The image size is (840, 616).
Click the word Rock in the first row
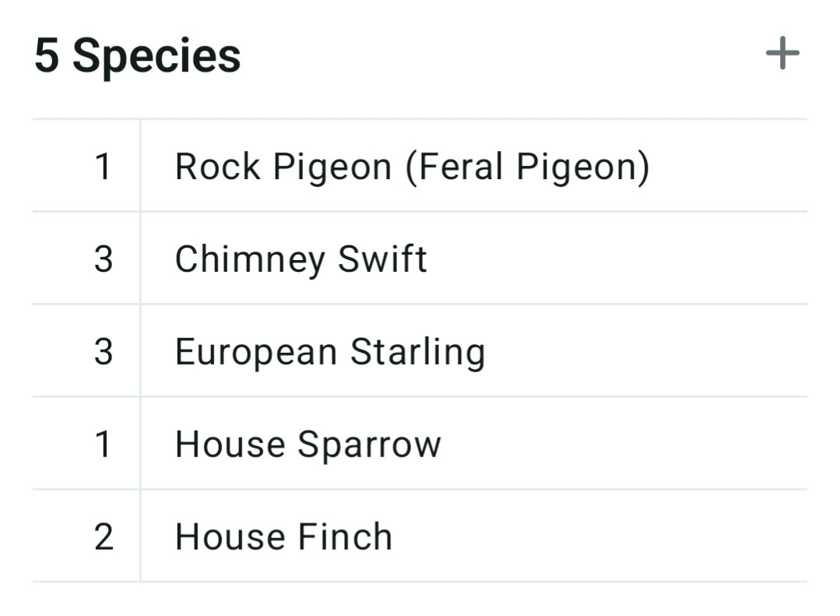click(x=217, y=167)
